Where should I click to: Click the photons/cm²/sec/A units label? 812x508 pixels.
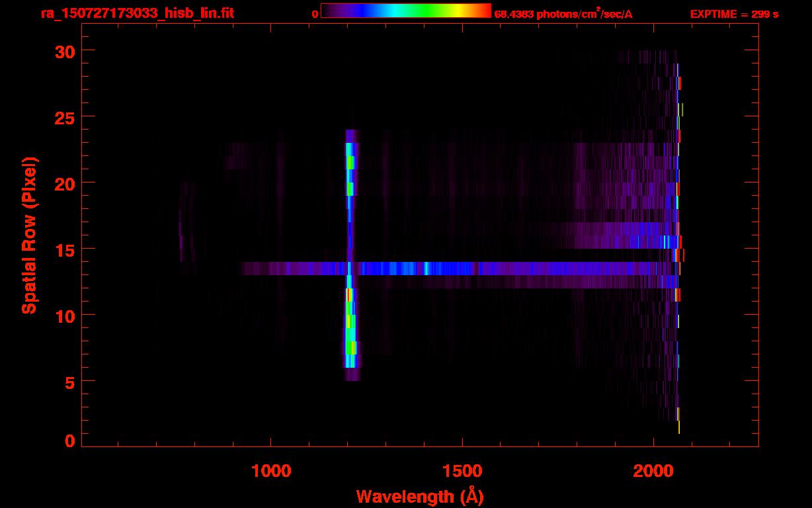(x=585, y=13)
